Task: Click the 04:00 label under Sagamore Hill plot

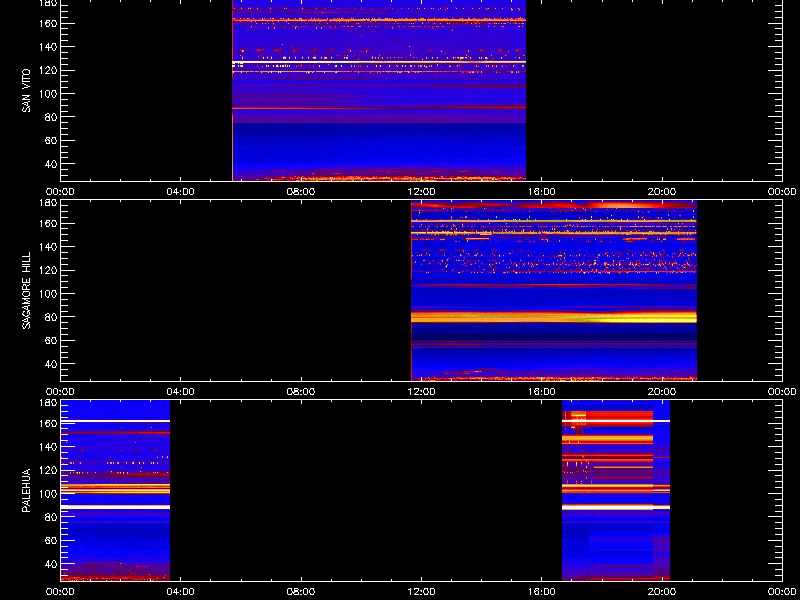Action: 181,392
